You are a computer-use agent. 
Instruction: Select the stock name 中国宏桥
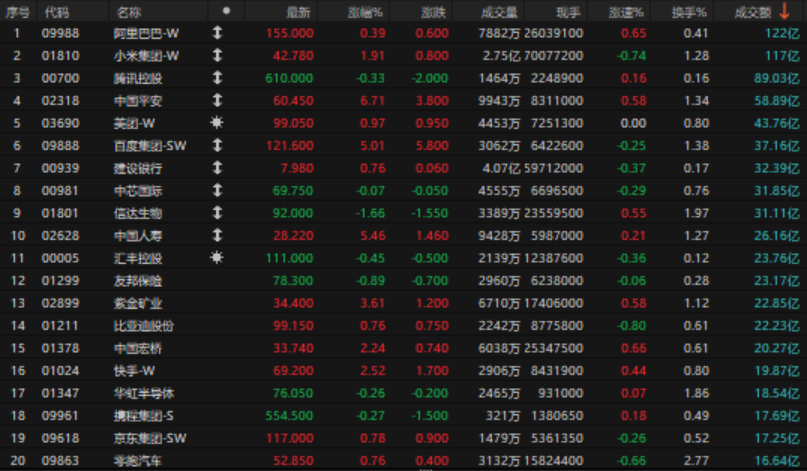138,348
